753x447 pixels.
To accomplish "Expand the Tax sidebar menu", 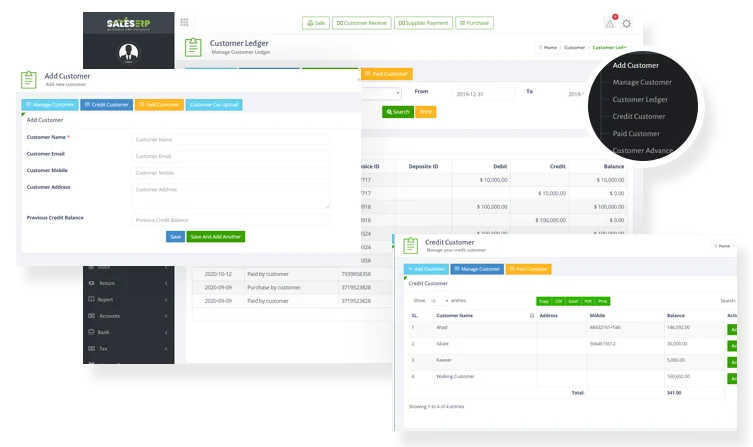I will tap(166, 349).
